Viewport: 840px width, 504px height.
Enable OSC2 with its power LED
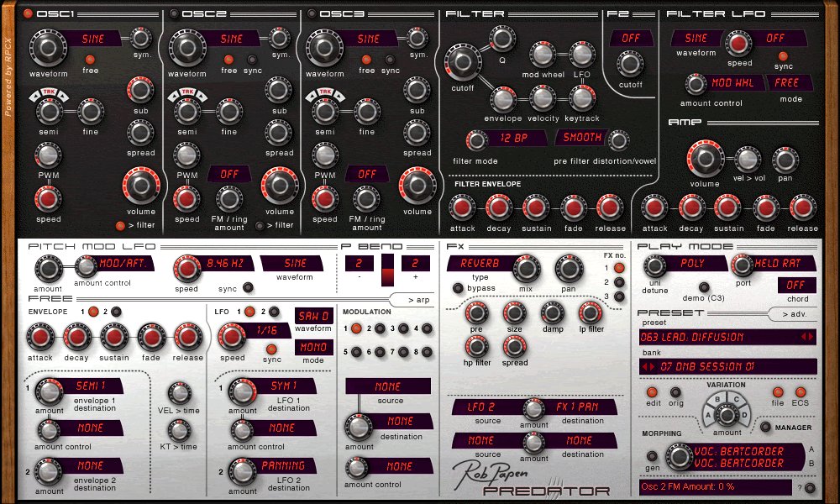click(174, 13)
